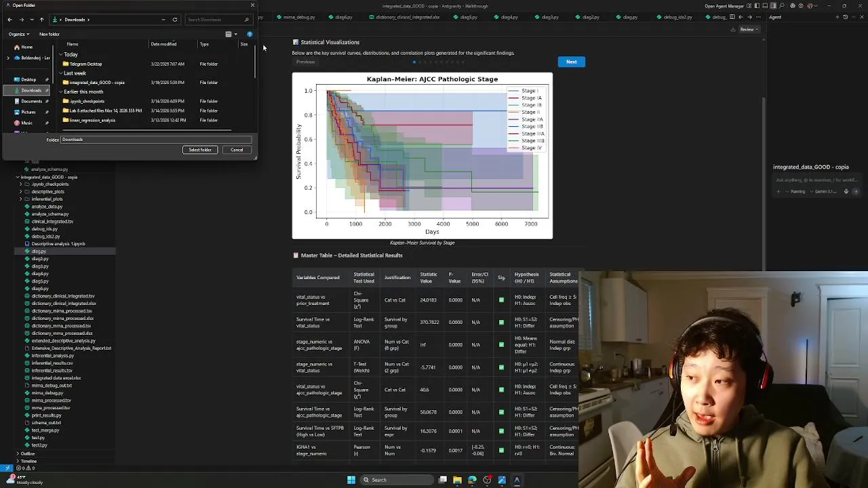This screenshot has width=868, height=488.
Task: Open Documents in navigation pane
Action: [x=31, y=101]
